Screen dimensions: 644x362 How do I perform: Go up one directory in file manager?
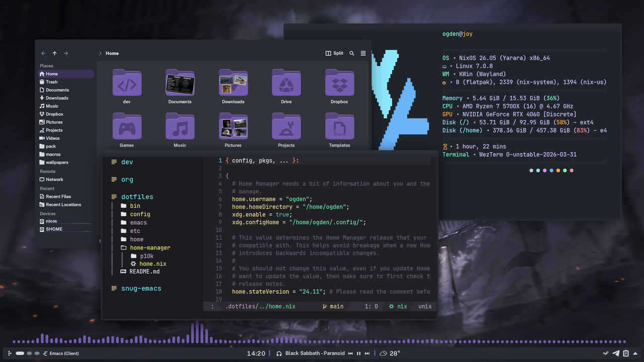pos(55,53)
